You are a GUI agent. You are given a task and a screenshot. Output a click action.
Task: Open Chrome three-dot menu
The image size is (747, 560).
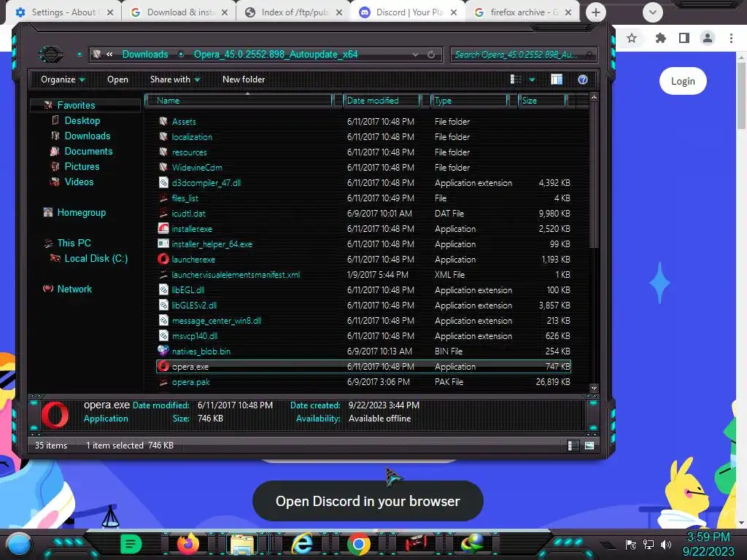coord(731,38)
